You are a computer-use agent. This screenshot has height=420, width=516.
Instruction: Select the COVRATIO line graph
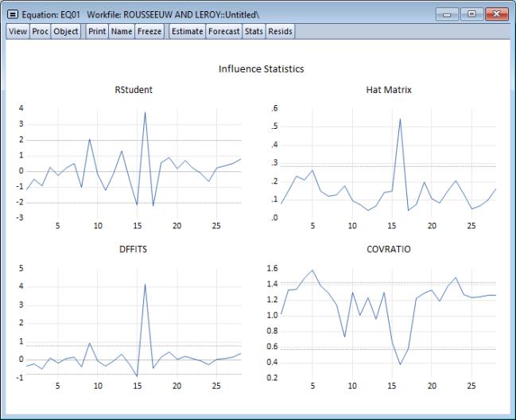[388, 322]
